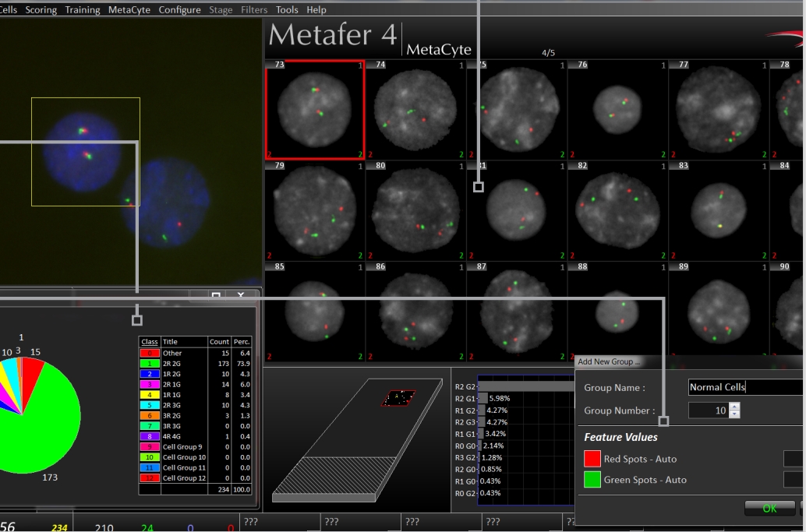Select cell thumbnail 79
This screenshot has height=532, width=806.
pyautogui.click(x=315, y=210)
